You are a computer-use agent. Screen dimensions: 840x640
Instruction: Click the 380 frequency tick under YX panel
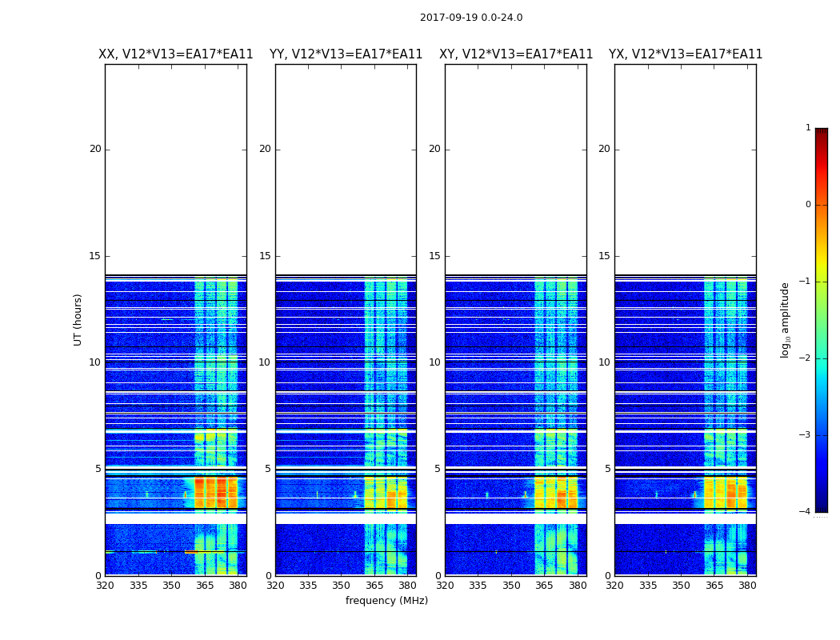coord(747,586)
